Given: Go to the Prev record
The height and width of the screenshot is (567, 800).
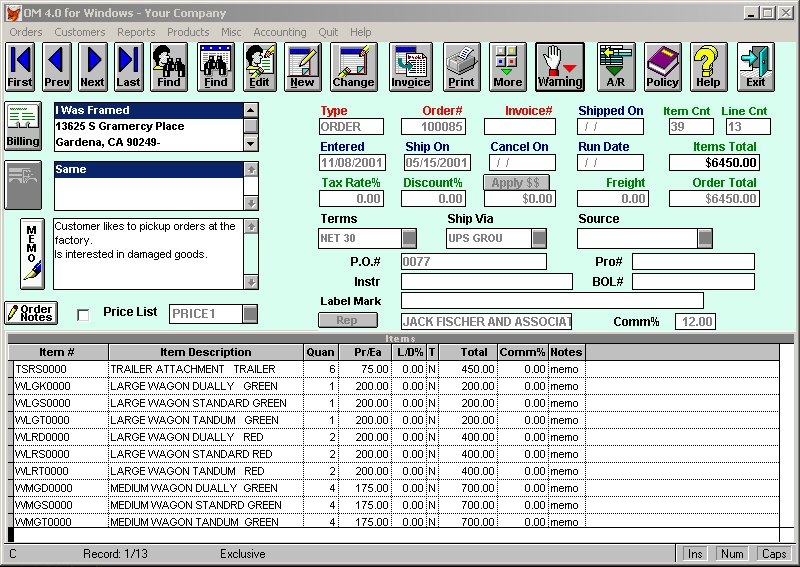Looking at the screenshot, I should (57, 67).
